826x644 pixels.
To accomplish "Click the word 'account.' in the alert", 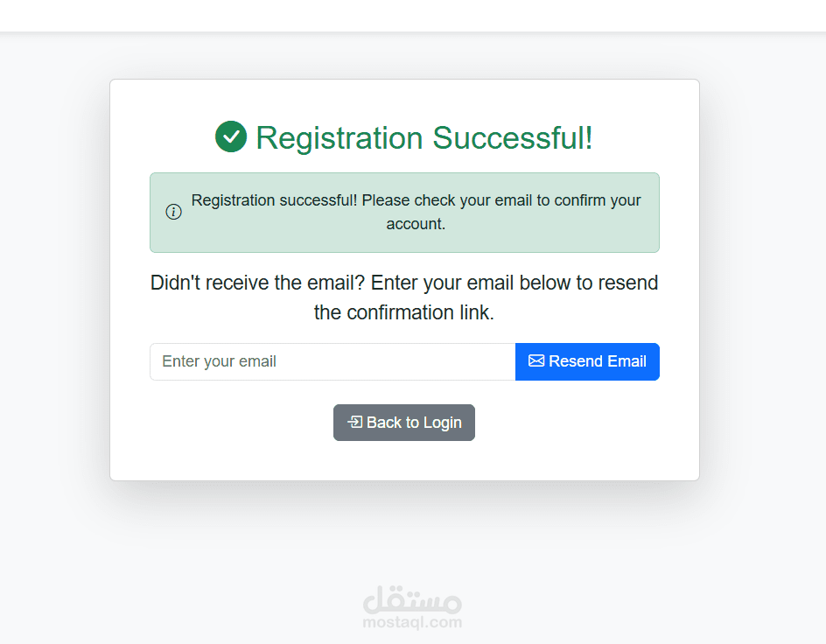I will (x=416, y=224).
